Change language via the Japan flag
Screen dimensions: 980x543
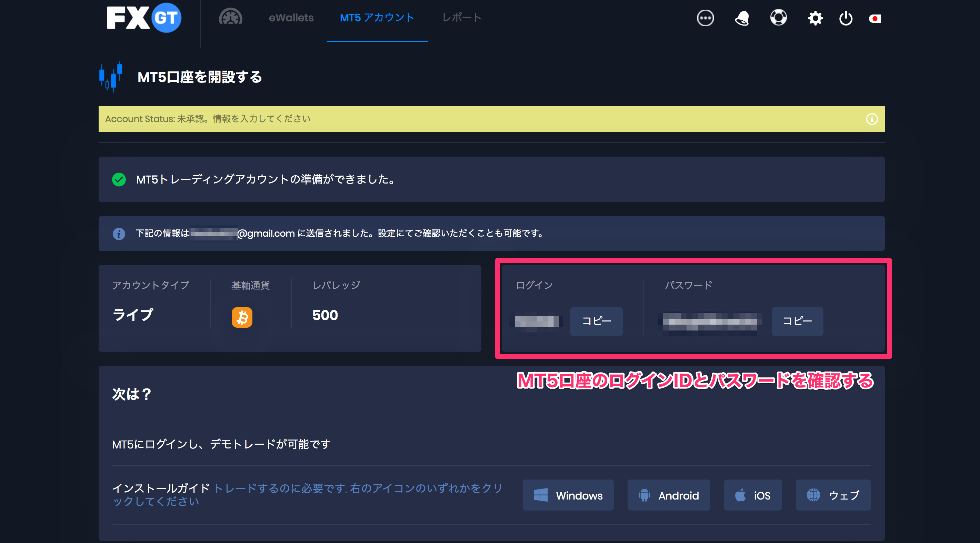(x=874, y=18)
